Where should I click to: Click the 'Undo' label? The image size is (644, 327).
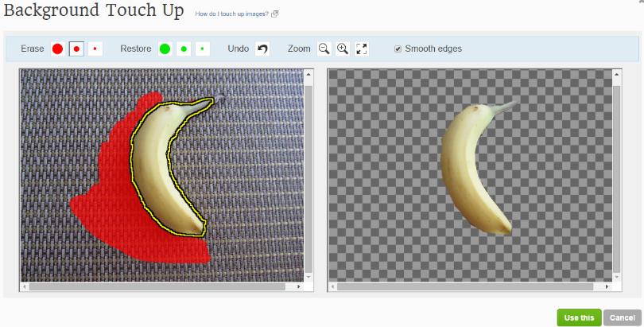tap(239, 49)
